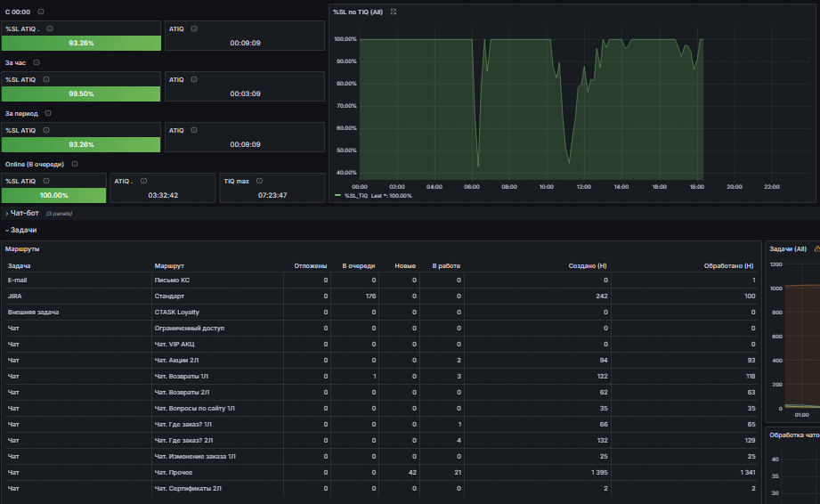Click info icon beside За час label

pos(37,62)
